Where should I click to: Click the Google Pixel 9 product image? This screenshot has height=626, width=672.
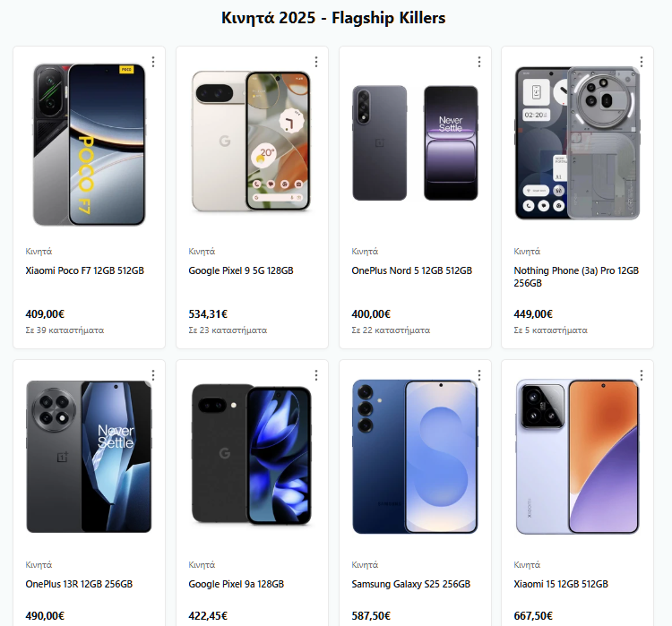pos(252,141)
